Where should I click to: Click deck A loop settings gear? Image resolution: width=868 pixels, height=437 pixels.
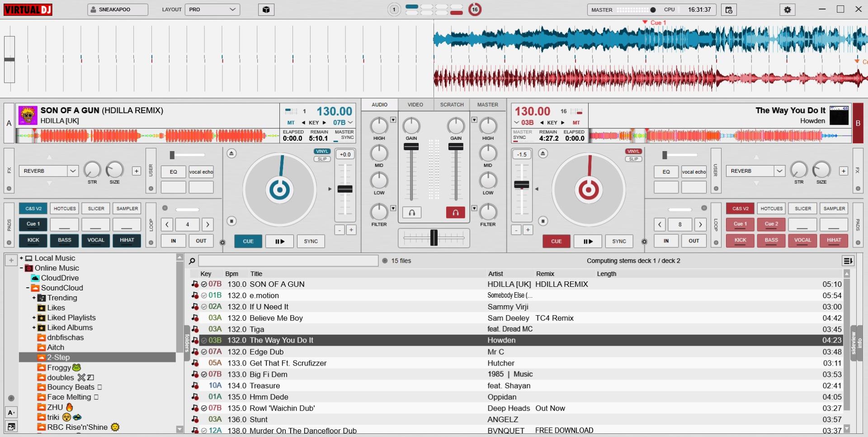(x=222, y=242)
